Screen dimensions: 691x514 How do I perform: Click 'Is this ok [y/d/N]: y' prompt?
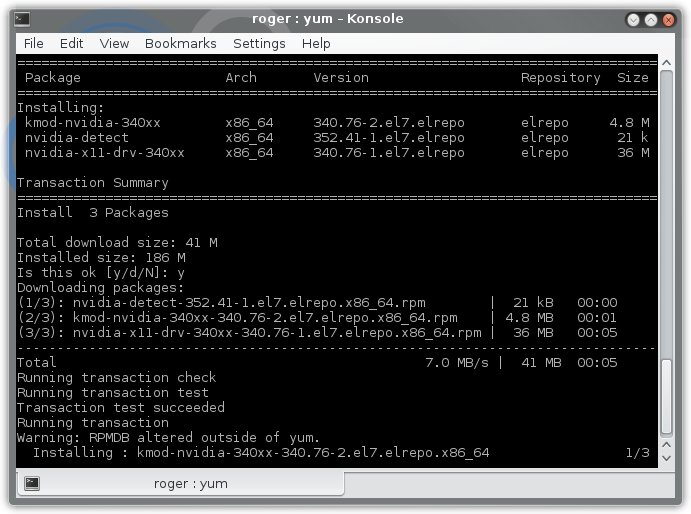(x=100, y=273)
